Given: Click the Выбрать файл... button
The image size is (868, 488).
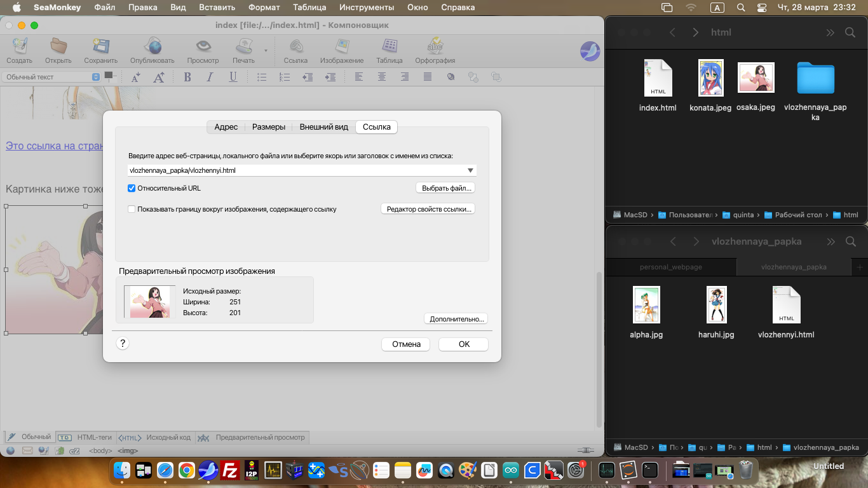Looking at the screenshot, I should tap(447, 188).
